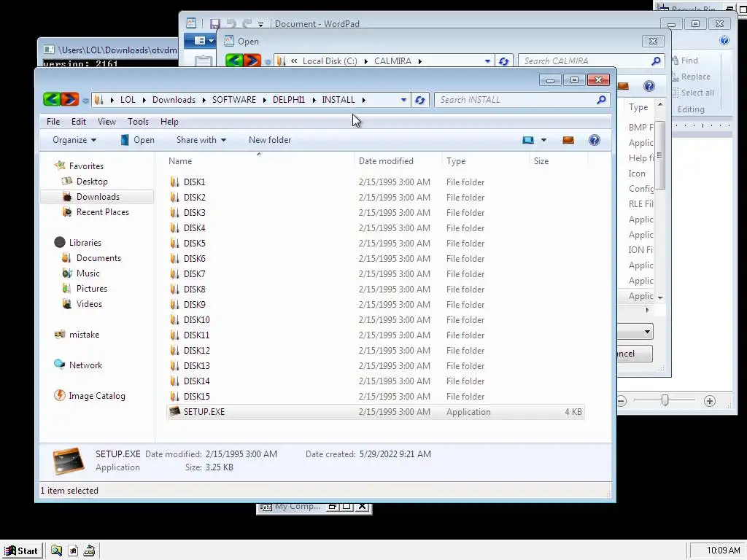Click the first quick launch icon on taskbar

(56, 551)
